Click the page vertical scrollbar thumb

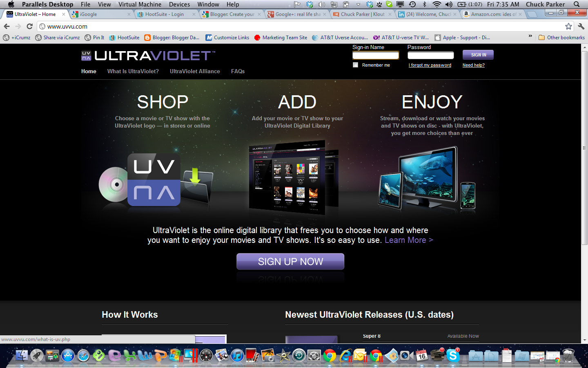click(584, 148)
